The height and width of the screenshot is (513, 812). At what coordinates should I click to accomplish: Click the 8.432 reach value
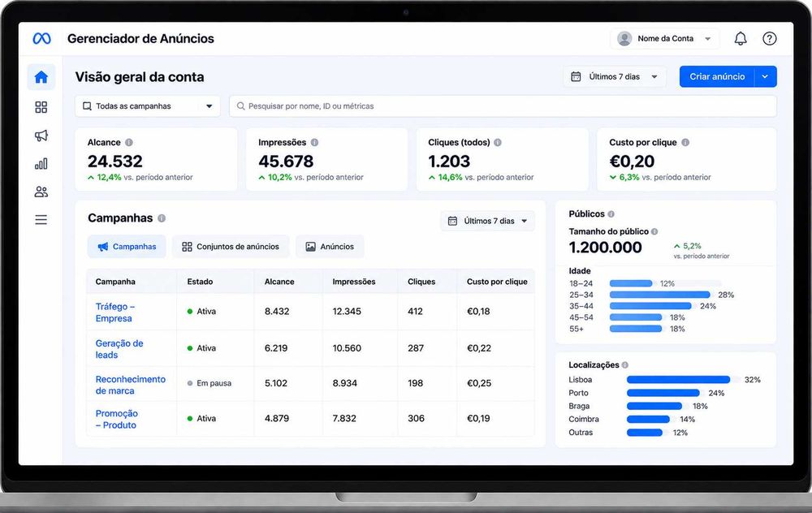[277, 311]
